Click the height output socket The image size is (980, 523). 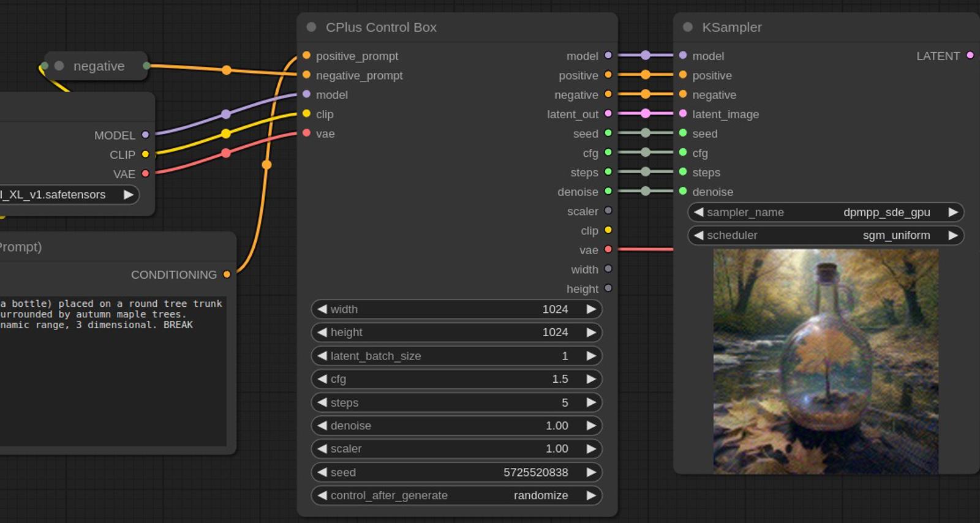tap(608, 288)
